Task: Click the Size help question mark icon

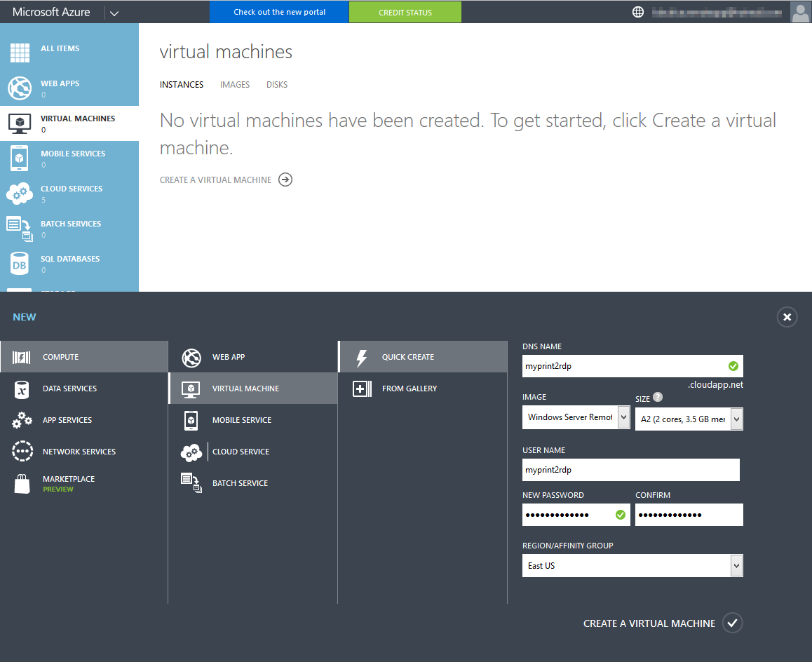Action: 658,398
